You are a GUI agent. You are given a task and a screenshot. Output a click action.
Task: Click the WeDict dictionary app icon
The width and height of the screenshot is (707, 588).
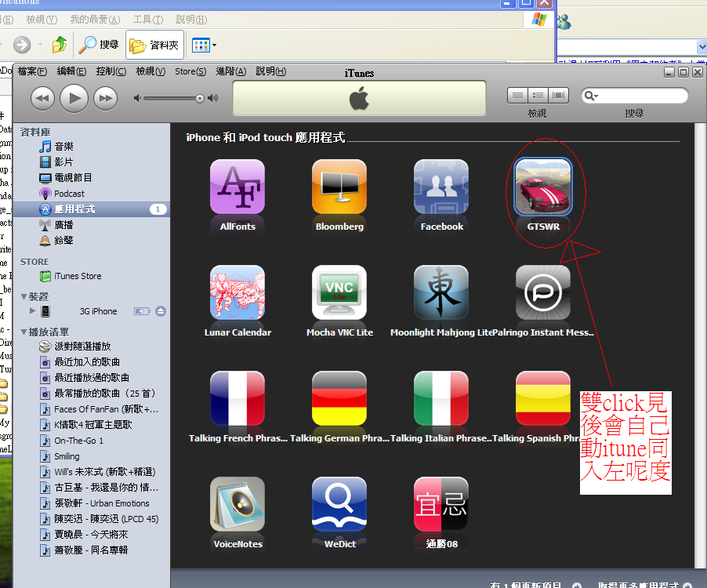(x=339, y=504)
